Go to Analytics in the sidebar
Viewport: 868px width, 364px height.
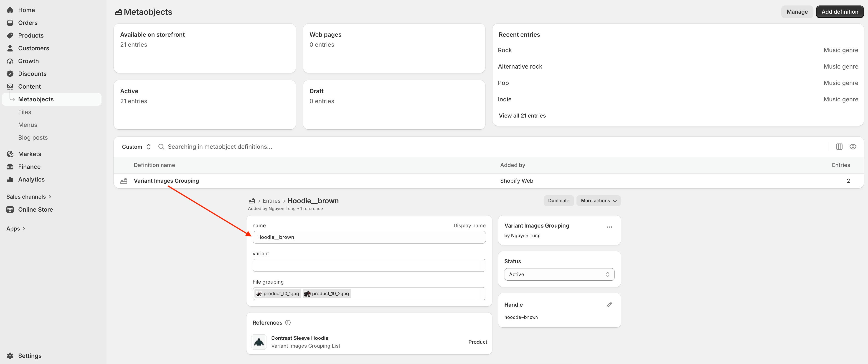pos(31,179)
